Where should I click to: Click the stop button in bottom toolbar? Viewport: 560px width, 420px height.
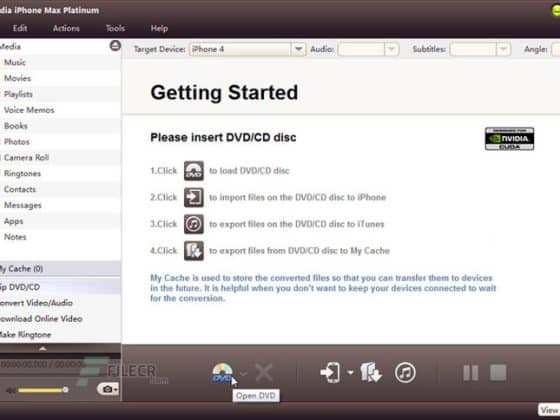pyautogui.click(x=498, y=373)
